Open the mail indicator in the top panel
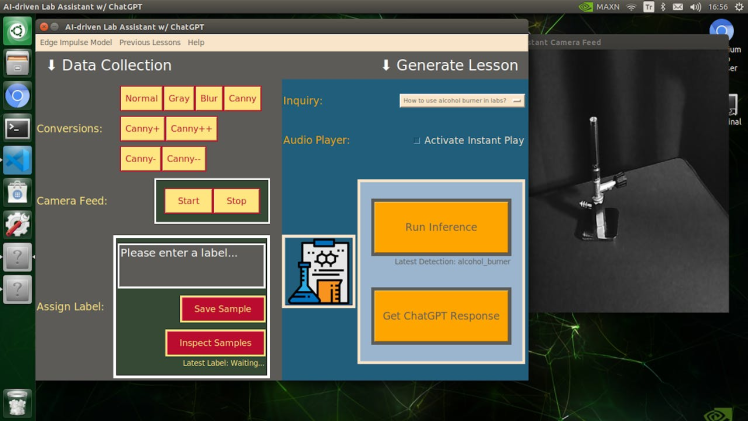The width and height of the screenshot is (748, 421). coord(678,7)
